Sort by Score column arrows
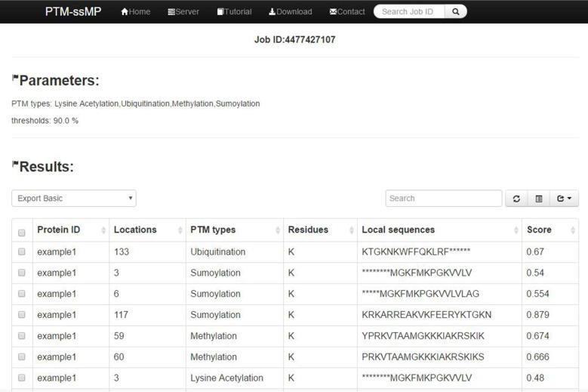Image resolution: width=588 pixels, height=392 pixels. tap(571, 230)
